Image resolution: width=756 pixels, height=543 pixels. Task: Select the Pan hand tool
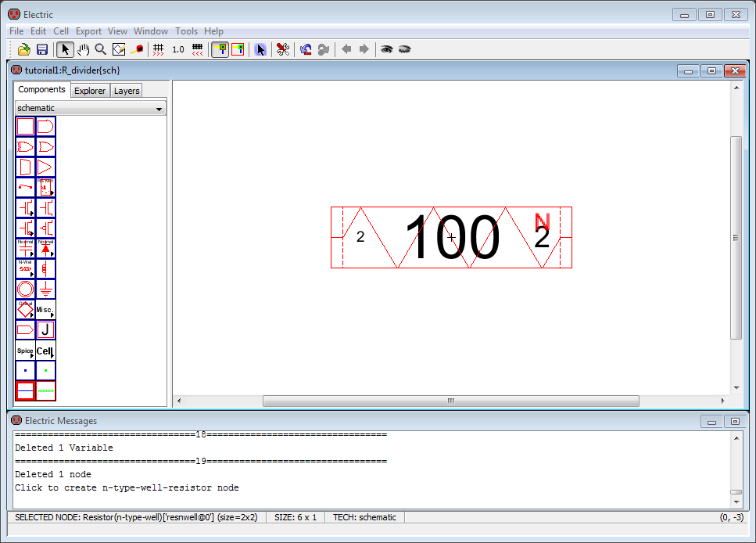tap(83, 49)
